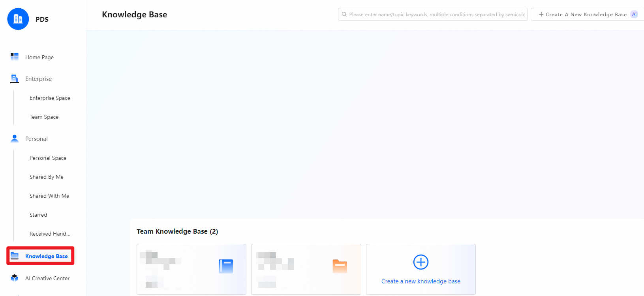Click the blue book icon on first card
Screen dimensions: 644x296
[x=226, y=266]
